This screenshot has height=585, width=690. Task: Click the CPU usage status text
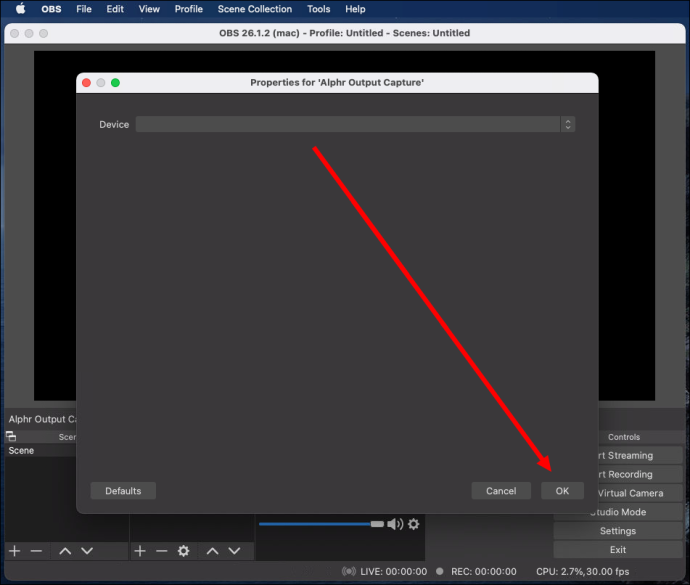point(583,571)
